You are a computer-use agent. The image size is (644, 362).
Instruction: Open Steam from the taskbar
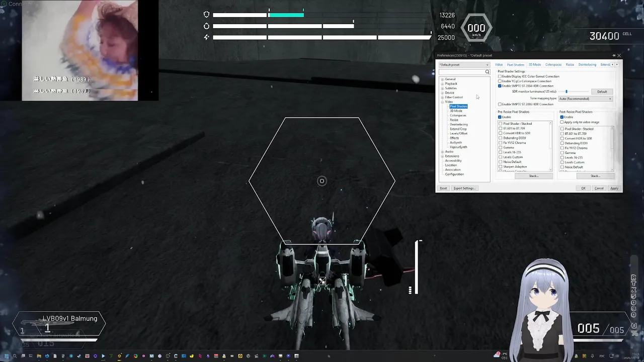(79, 356)
